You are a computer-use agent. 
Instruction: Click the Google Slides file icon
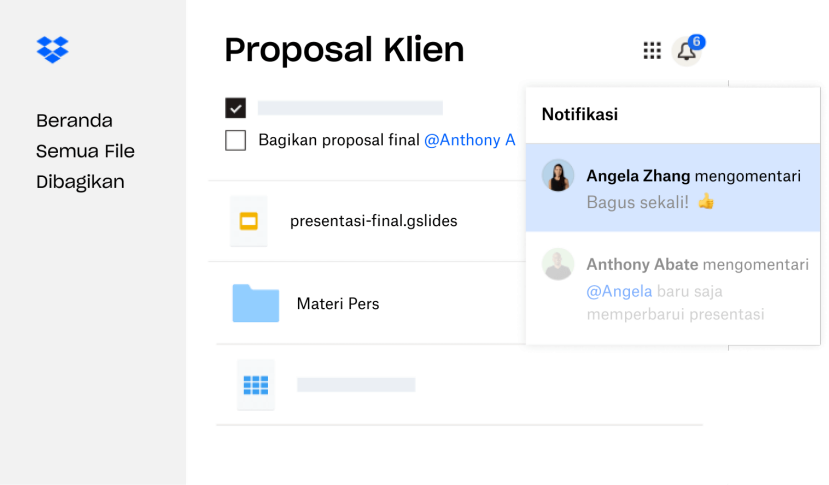248,221
